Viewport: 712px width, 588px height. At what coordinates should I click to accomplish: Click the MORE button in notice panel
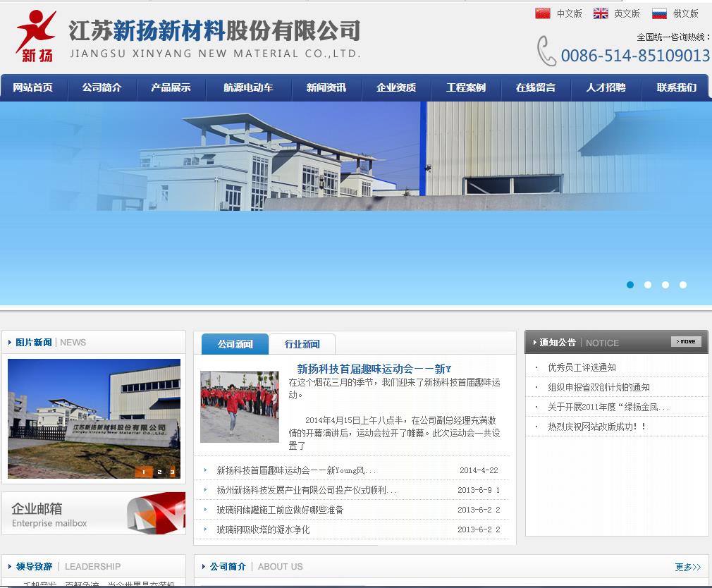tap(686, 341)
